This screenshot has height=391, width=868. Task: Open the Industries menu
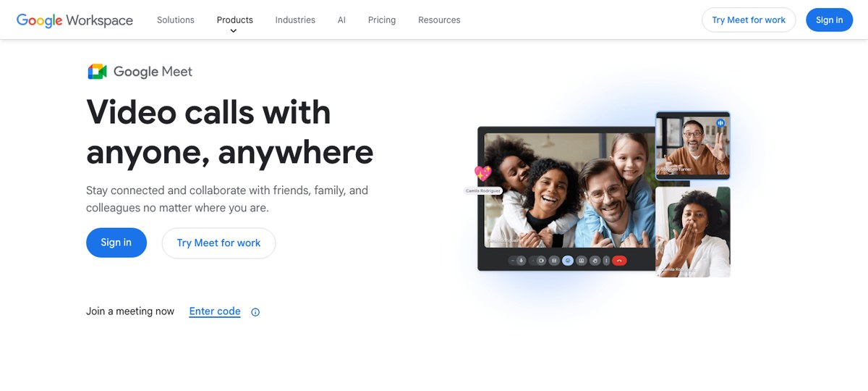point(295,20)
